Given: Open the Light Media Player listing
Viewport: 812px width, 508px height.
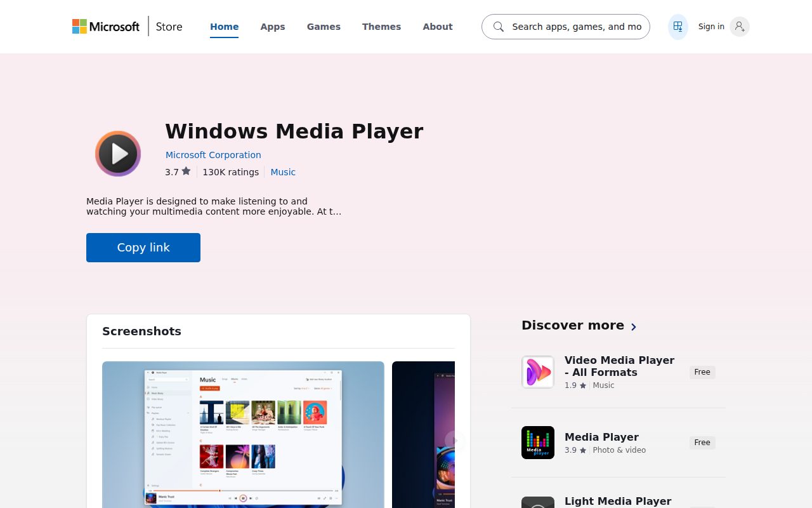Looking at the screenshot, I should [x=618, y=501].
